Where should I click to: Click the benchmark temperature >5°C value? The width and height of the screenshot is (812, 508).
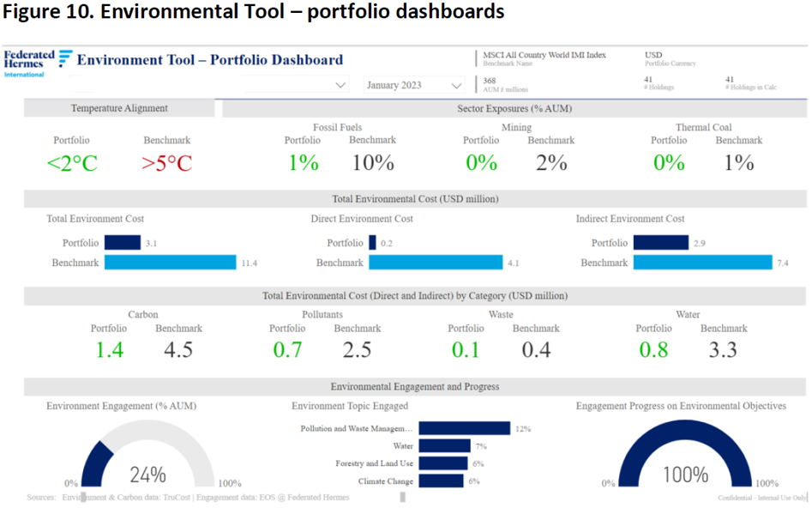[x=167, y=163]
